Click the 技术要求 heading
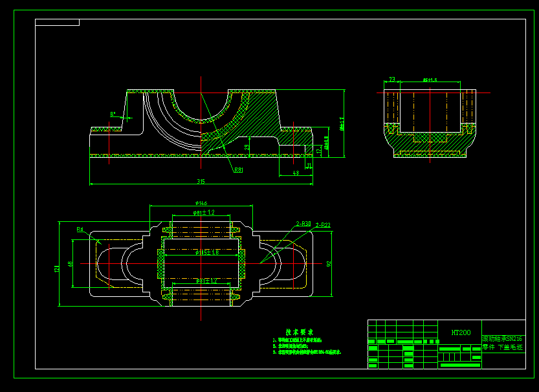 (x=300, y=332)
